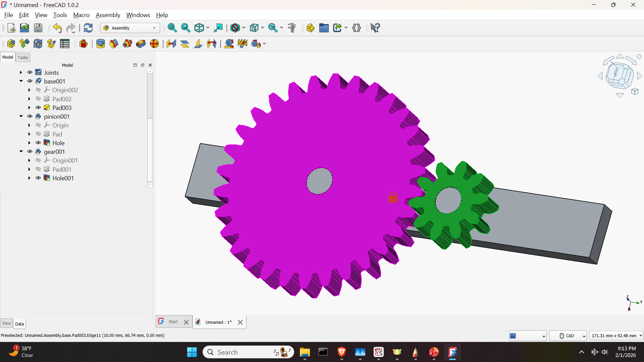Click the Create Bill of Materials icon

pyautogui.click(x=65, y=44)
